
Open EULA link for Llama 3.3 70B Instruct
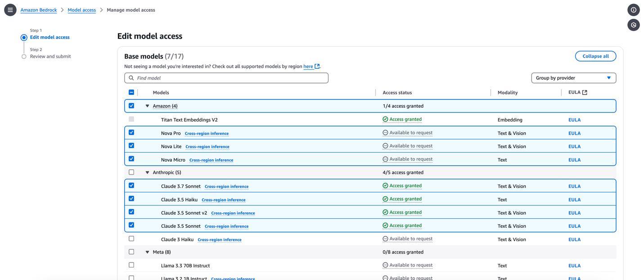[574, 266]
